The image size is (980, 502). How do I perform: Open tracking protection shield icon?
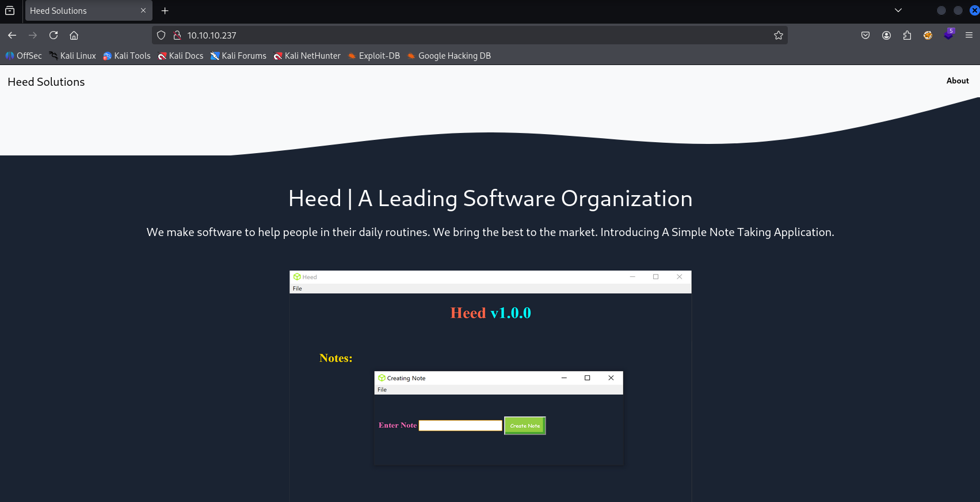coord(161,35)
